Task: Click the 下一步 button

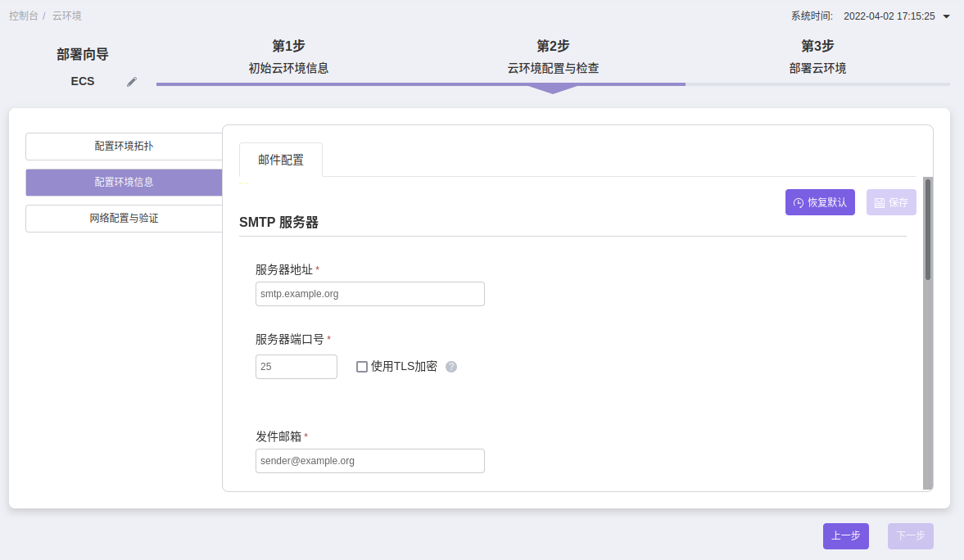Action: point(910,536)
